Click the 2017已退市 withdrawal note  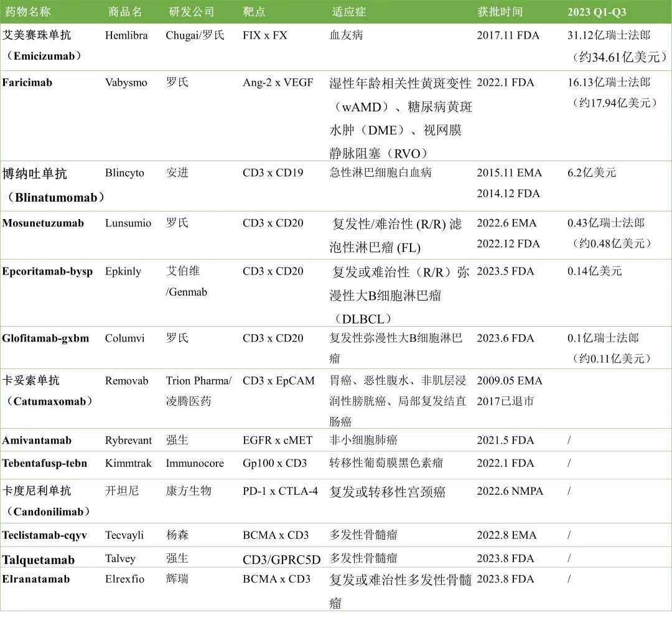click(506, 401)
